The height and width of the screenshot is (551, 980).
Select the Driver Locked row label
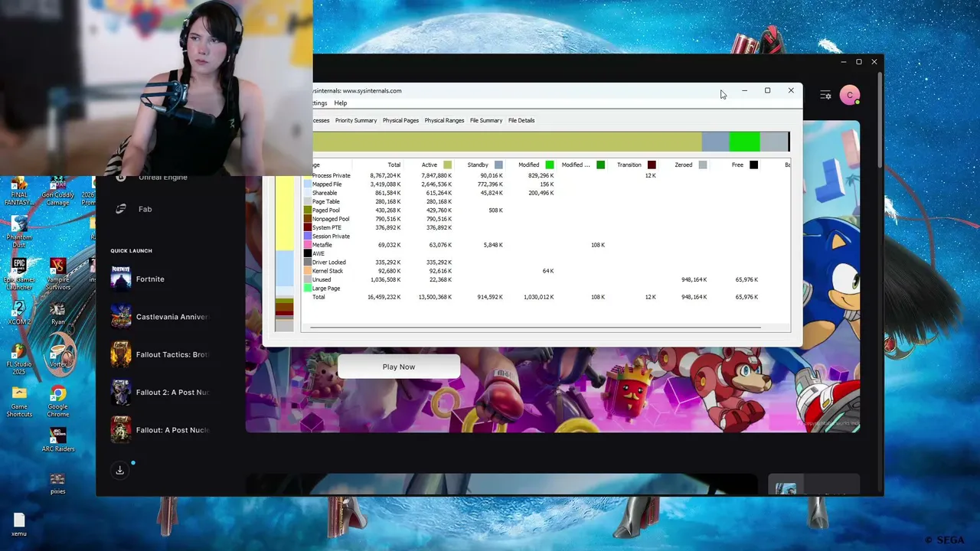[x=328, y=262]
